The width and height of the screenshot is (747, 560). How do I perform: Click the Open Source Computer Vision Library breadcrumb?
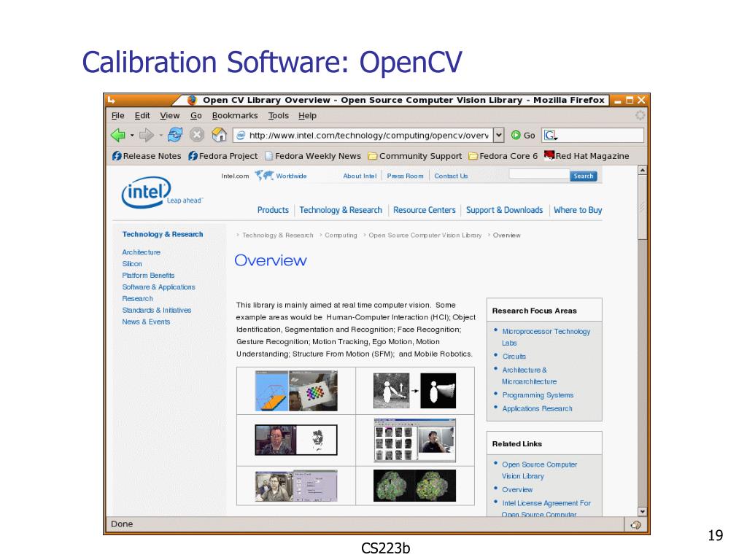click(x=425, y=236)
